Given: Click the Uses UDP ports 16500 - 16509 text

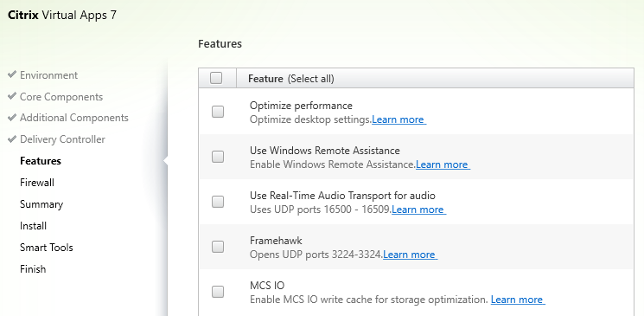Looking at the screenshot, I should point(321,210).
